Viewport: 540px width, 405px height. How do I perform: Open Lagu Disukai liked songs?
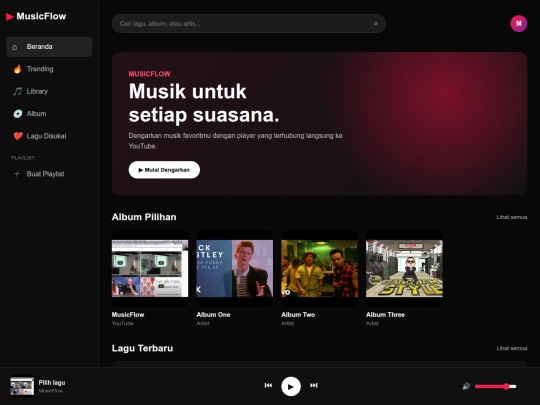point(49,136)
